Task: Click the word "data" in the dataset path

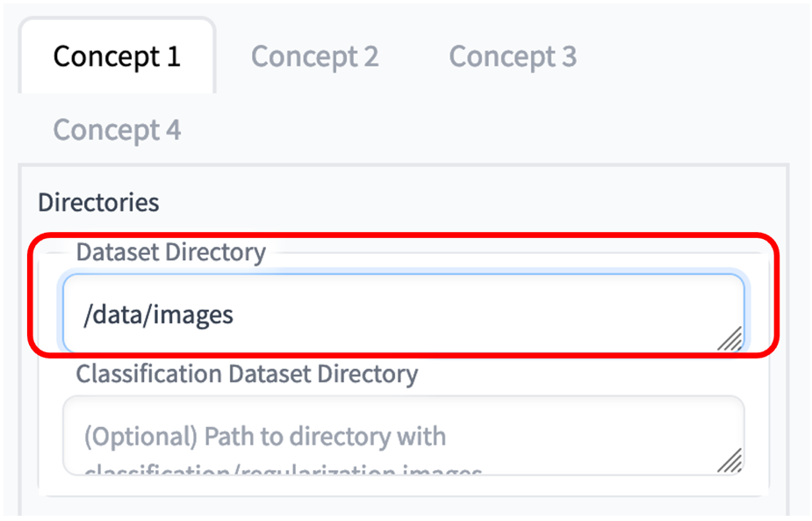Action: [x=119, y=315]
